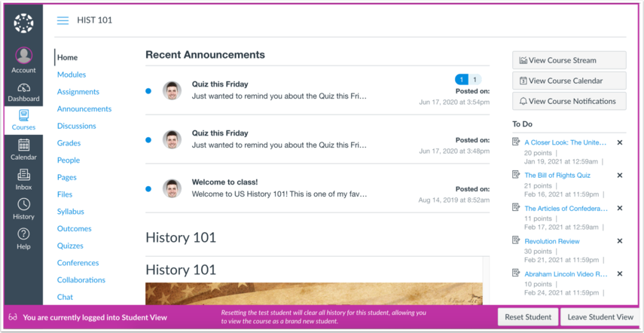Open the Account avatar icon
Screen dimensions: 644x333
pos(23,56)
